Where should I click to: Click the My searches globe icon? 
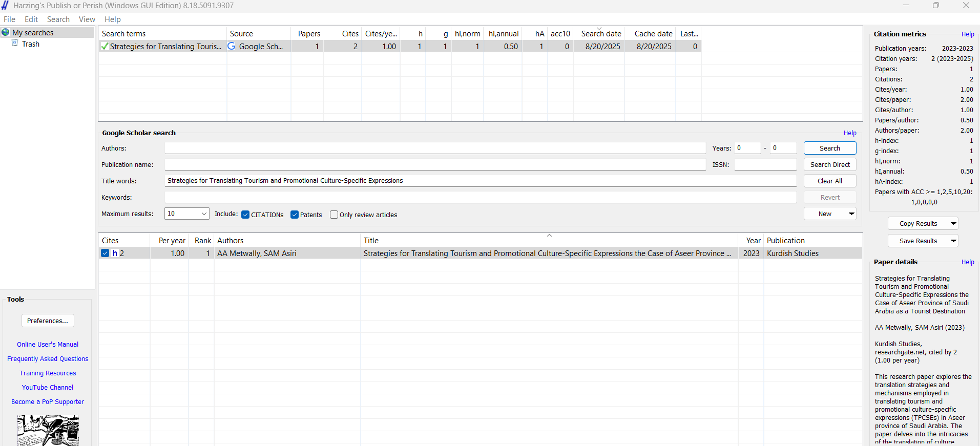6,32
